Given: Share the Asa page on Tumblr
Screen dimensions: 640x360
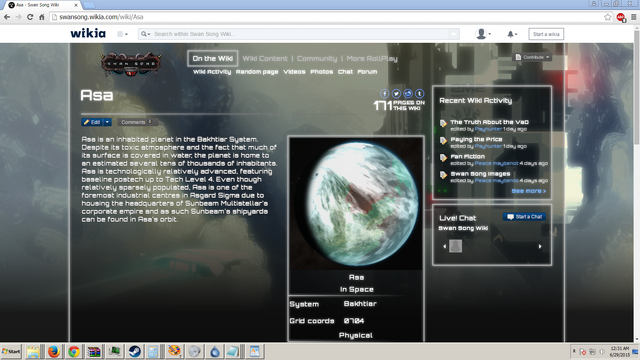Looking at the screenshot, I should pos(419,93).
